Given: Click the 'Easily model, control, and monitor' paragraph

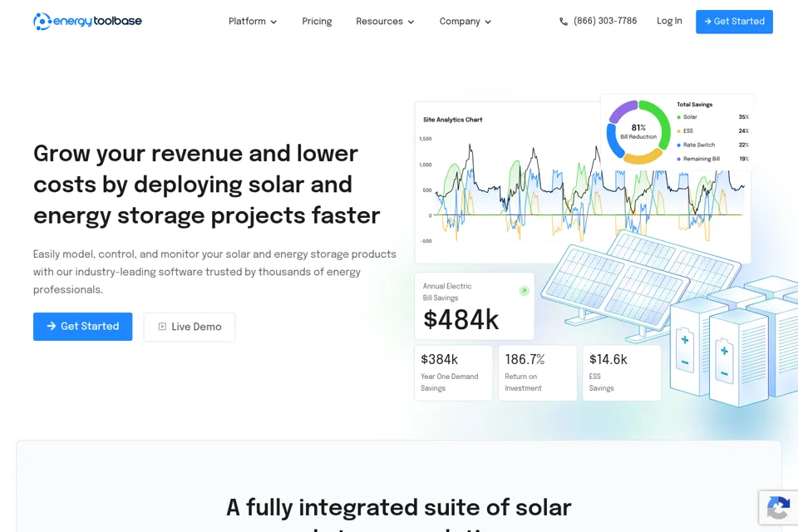Looking at the screenshot, I should pos(214,272).
